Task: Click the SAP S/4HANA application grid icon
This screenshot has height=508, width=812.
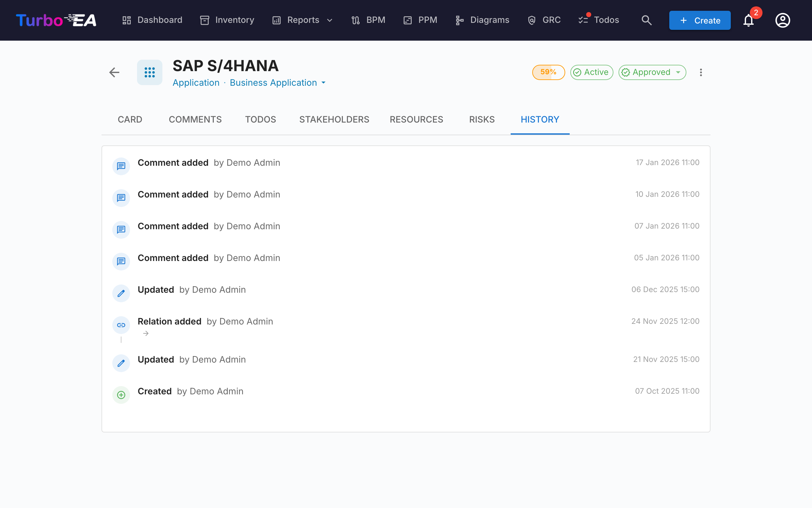Action: point(150,72)
